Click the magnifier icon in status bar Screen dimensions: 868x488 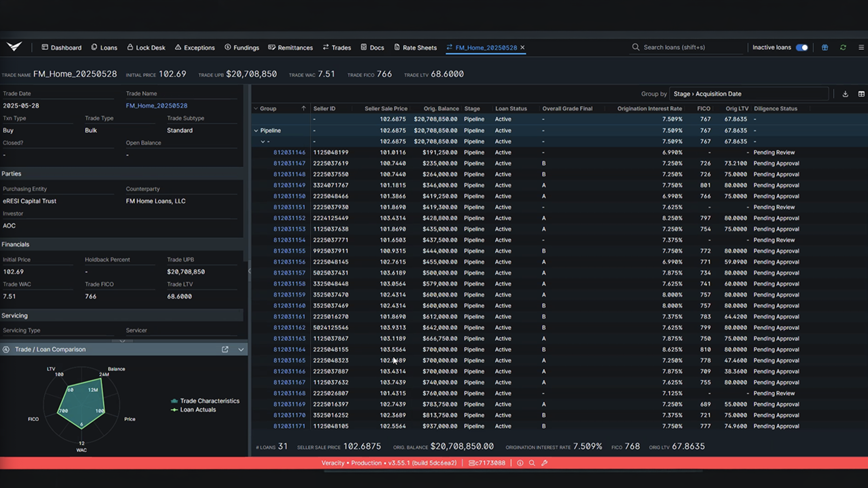click(x=532, y=463)
